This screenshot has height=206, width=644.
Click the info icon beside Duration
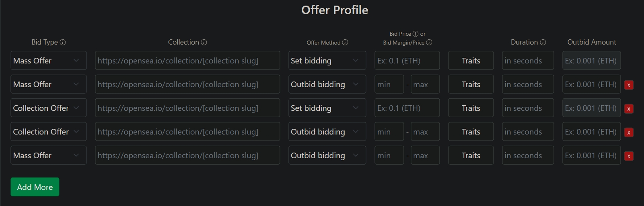pos(543,42)
